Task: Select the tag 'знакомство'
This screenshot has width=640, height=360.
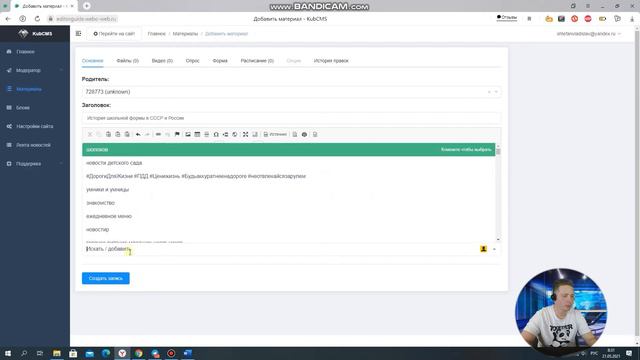Action: [289, 203]
